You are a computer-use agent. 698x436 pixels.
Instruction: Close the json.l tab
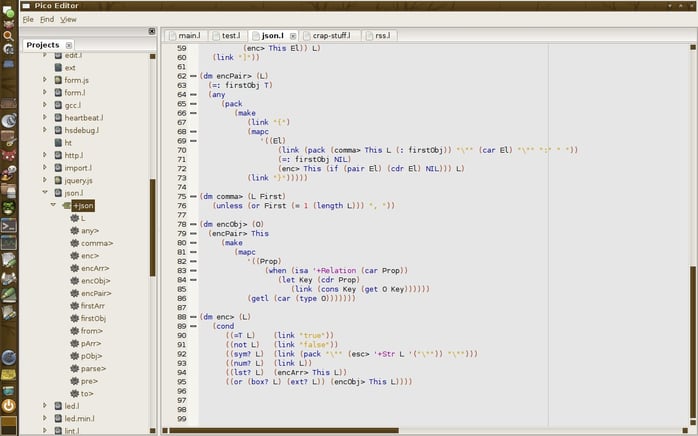click(293, 36)
